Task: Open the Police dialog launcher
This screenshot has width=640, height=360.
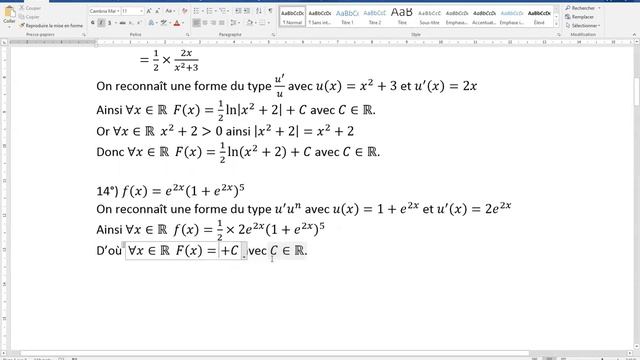Action: pos(187,35)
